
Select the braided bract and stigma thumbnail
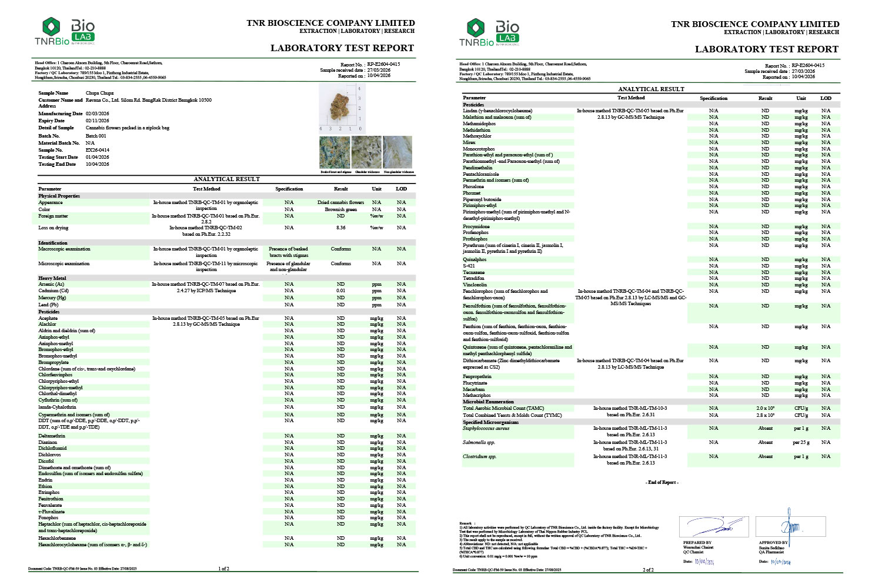pyautogui.click(x=334, y=152)
